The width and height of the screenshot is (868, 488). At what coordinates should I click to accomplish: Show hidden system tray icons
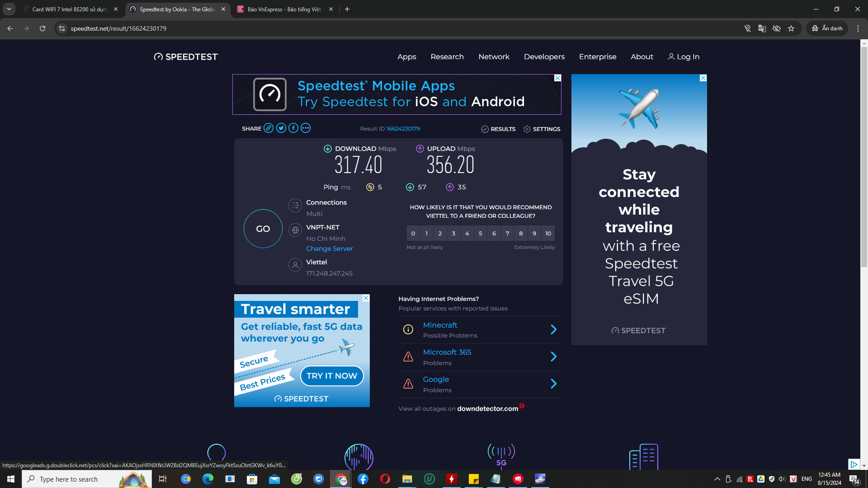(717, 479)
